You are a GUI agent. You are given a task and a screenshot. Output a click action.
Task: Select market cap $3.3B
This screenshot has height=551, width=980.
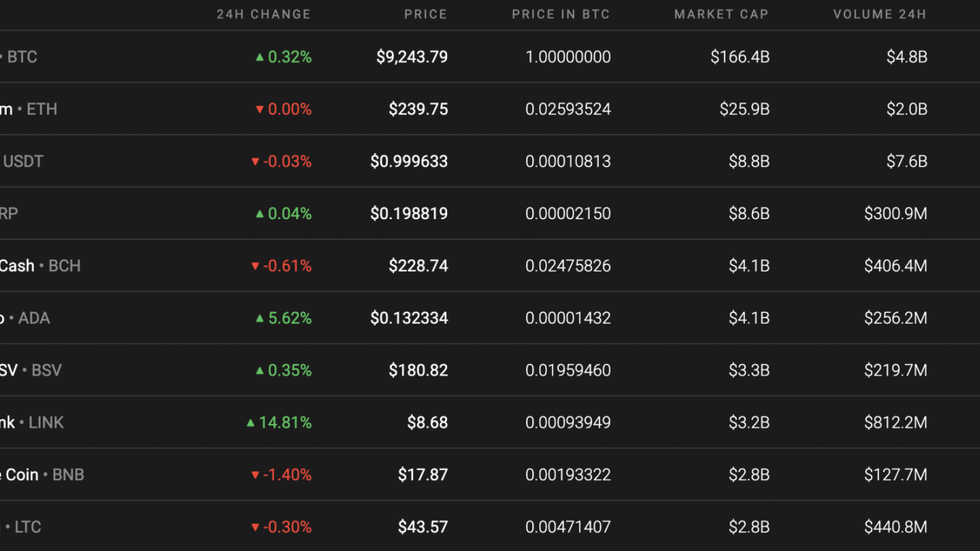749,370
